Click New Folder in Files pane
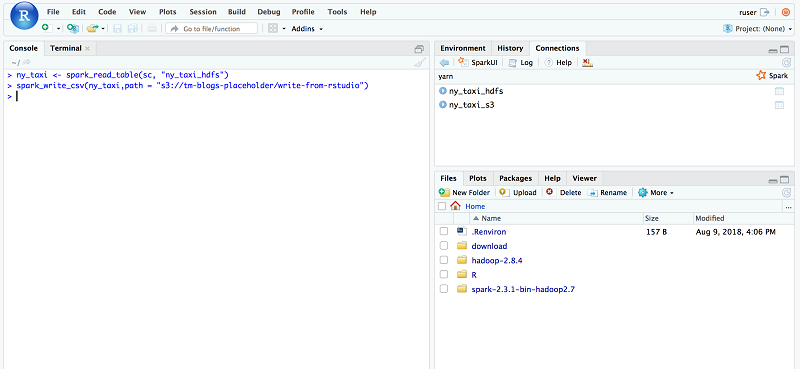 coord(464,192)
